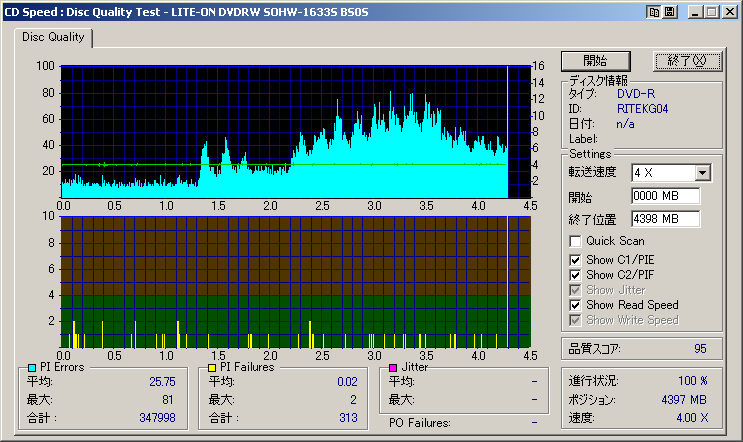Viewport: 743px width, 442px height.
Task: Click the 終了(X) exit button
Action: point(687,61)
